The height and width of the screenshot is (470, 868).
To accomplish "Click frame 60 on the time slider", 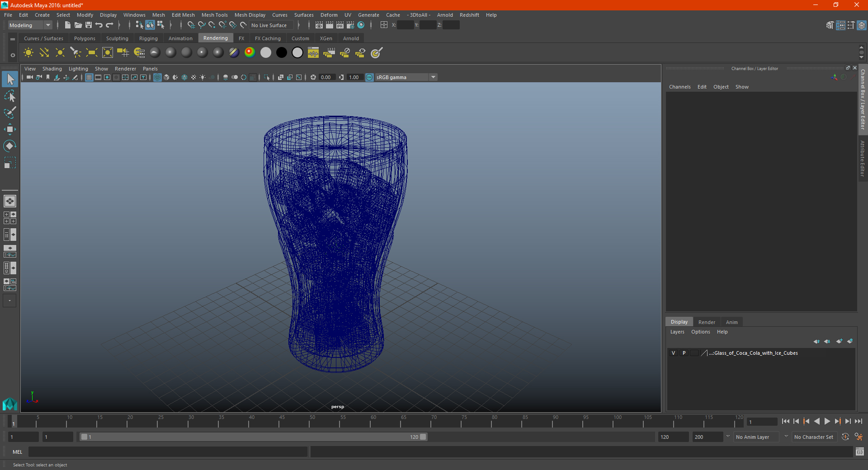I will pyautogui.click(x=371, y=421).
